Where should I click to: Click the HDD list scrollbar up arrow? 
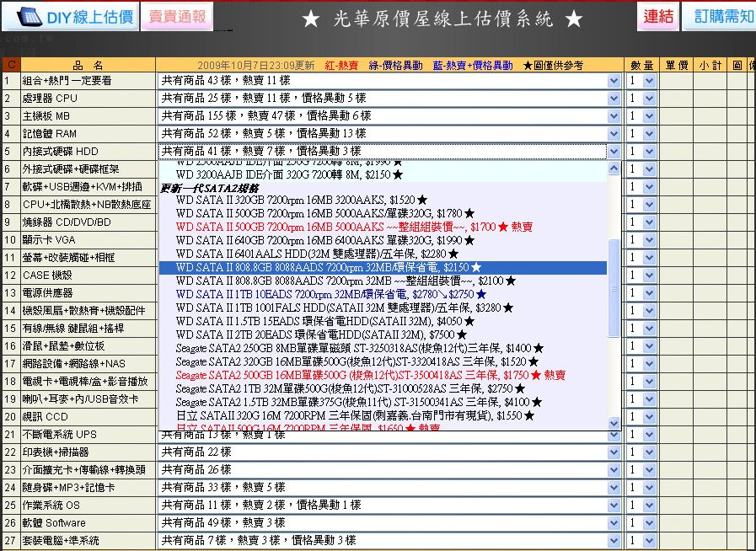(614, 168)
